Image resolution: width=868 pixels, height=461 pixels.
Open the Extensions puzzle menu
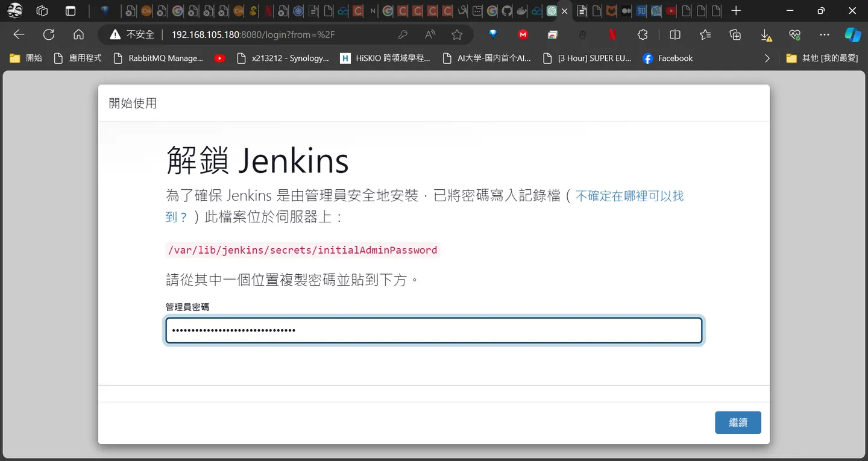pos(642,34)
